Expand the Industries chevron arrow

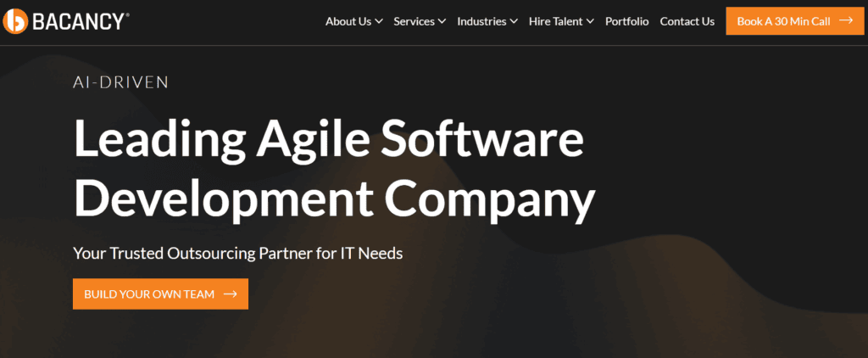(x=514, y=21)
